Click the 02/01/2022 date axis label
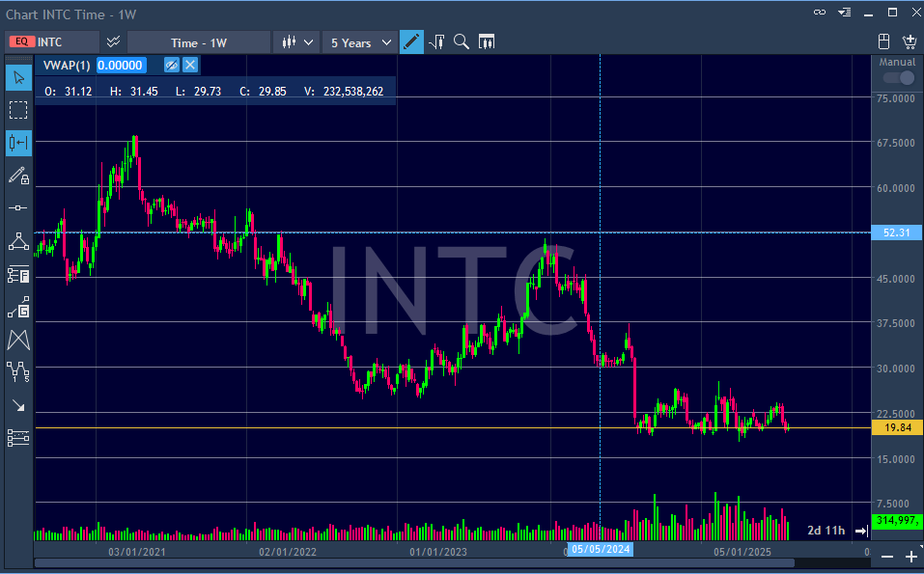This screenshot has width=924, height=574. (288, 552)
